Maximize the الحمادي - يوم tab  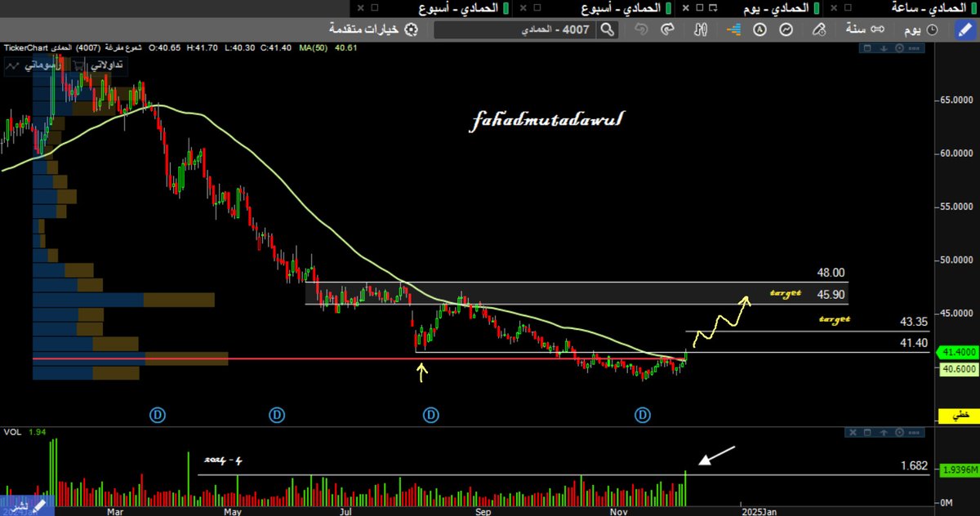(x=700, y=7)
